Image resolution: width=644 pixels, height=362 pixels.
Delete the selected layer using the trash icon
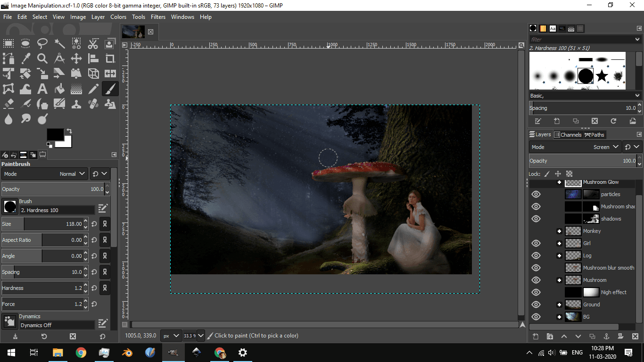pyautogui.click(x=635, y=337)
